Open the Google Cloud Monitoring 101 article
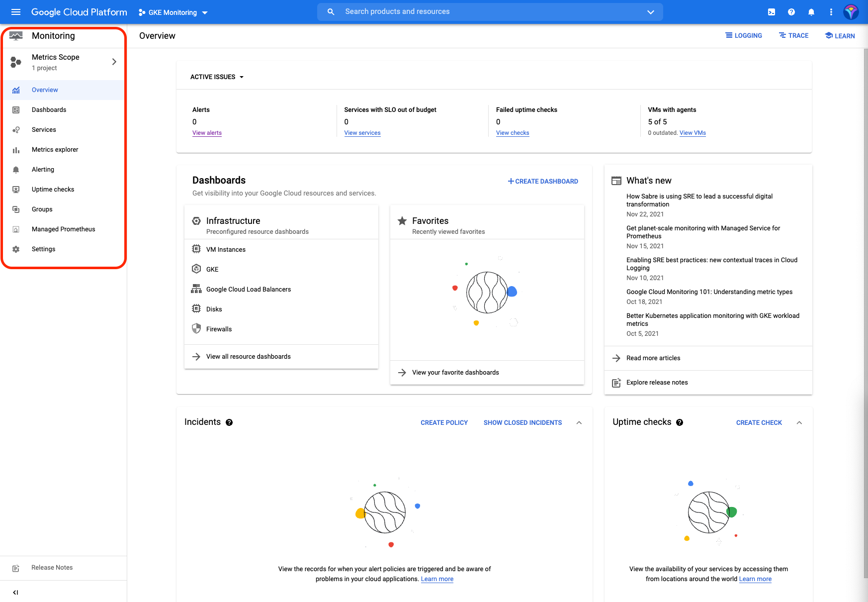The image size is (868, 602). [709, 292]
